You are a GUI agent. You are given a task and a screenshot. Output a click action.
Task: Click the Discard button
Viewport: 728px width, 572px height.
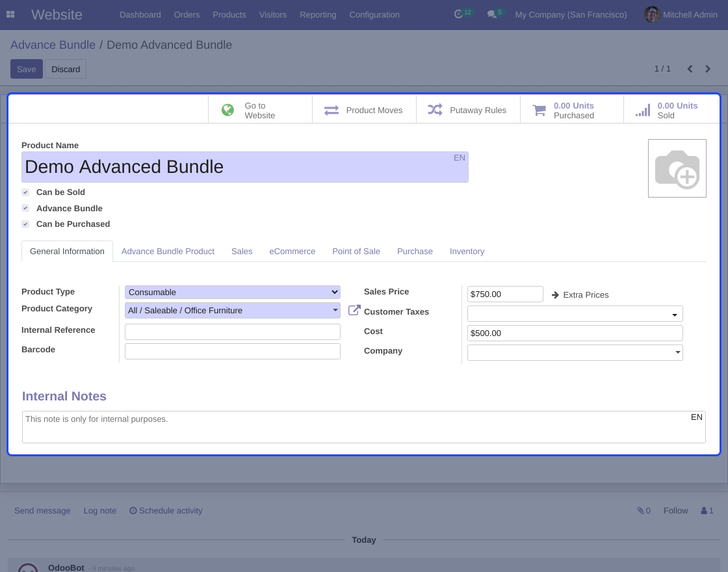(66, 69)
